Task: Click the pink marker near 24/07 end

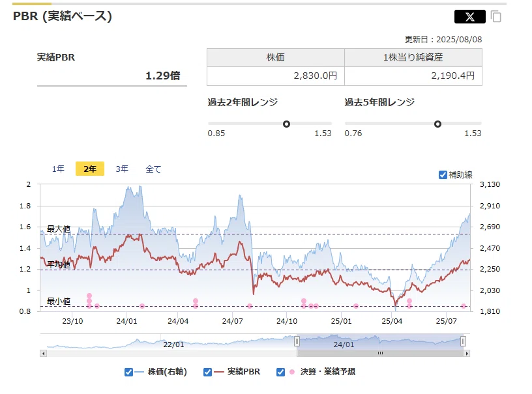Action: point(250,306)
